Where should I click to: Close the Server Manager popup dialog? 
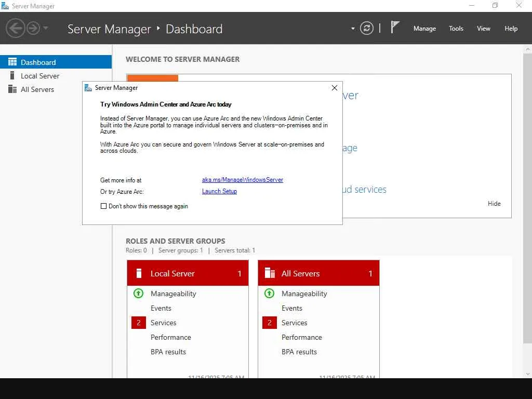[x=335, y=88]
